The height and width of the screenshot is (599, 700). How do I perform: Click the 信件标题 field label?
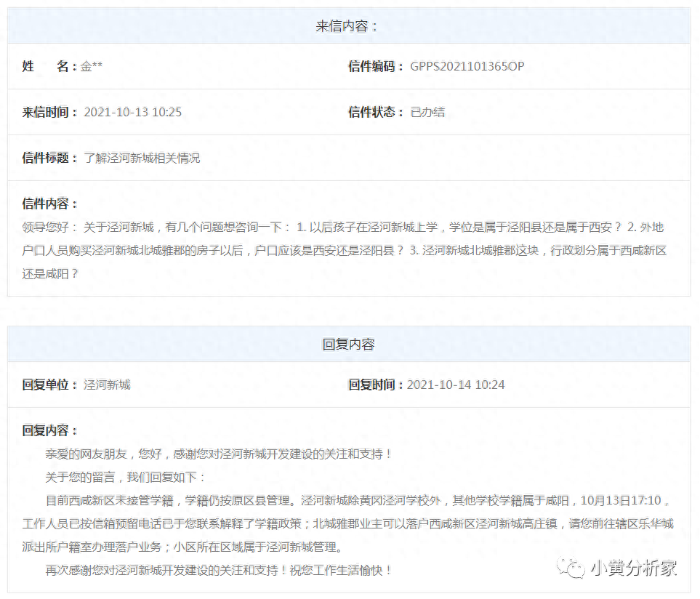click(x=49, y=158)
